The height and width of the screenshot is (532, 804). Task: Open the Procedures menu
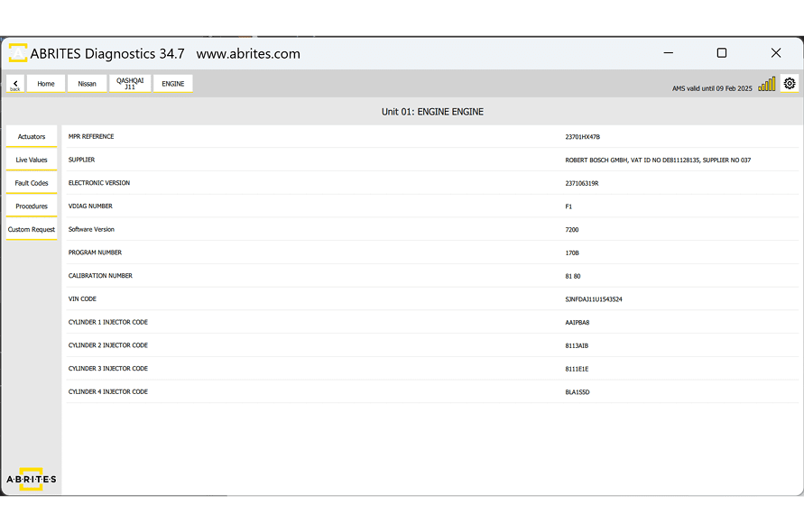pos(32,206)
